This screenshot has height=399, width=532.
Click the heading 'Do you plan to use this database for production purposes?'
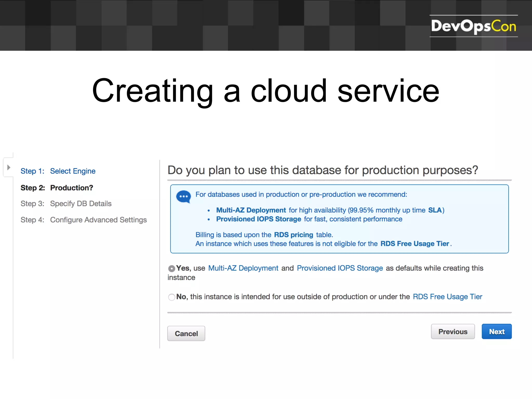pos(323,170)
